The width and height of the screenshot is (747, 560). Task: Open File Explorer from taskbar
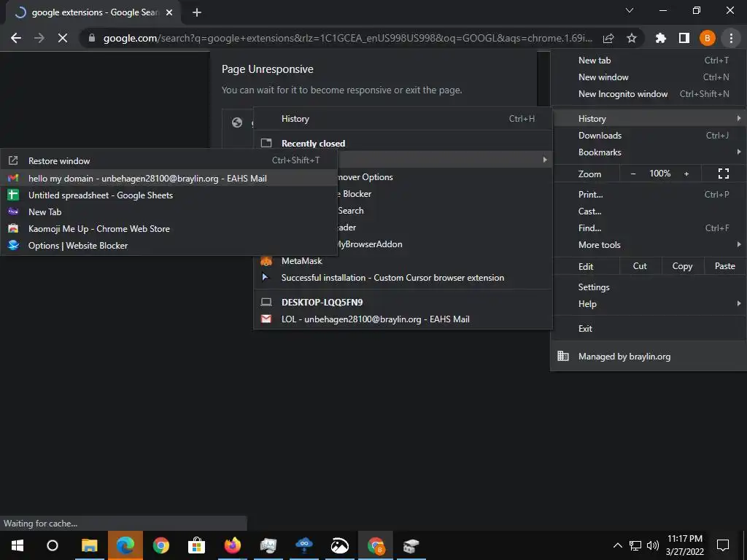click(x=89, y=545)
